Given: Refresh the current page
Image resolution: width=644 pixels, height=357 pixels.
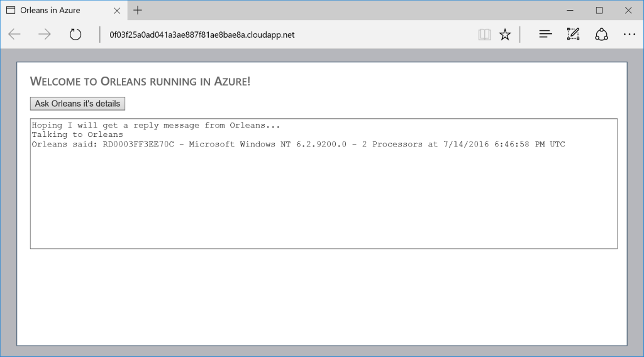Looking at the screenshot, I should point(75,35).
